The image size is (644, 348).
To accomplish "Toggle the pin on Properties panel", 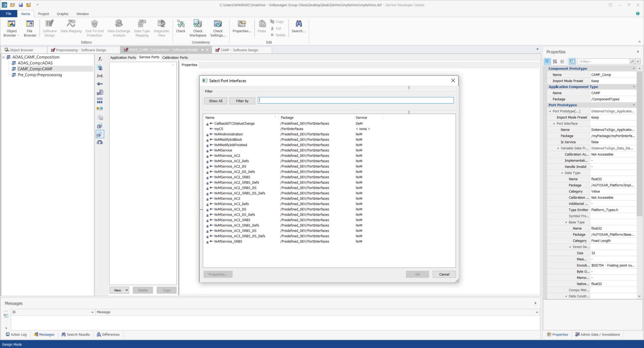I will [638, 52].
